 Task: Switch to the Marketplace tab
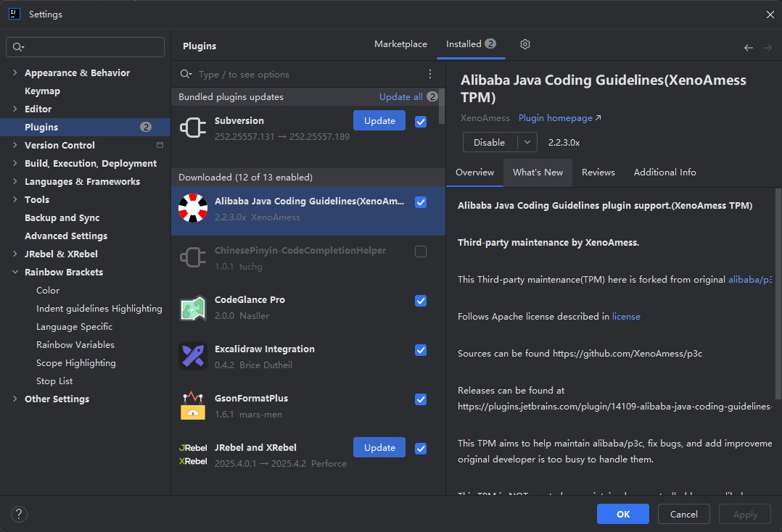coord(400,44)
